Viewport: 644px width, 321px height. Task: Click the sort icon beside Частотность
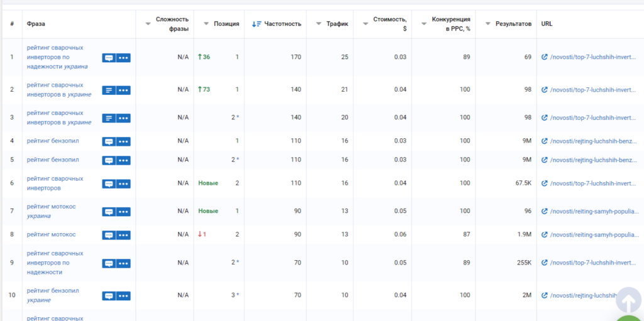[257, 24]
